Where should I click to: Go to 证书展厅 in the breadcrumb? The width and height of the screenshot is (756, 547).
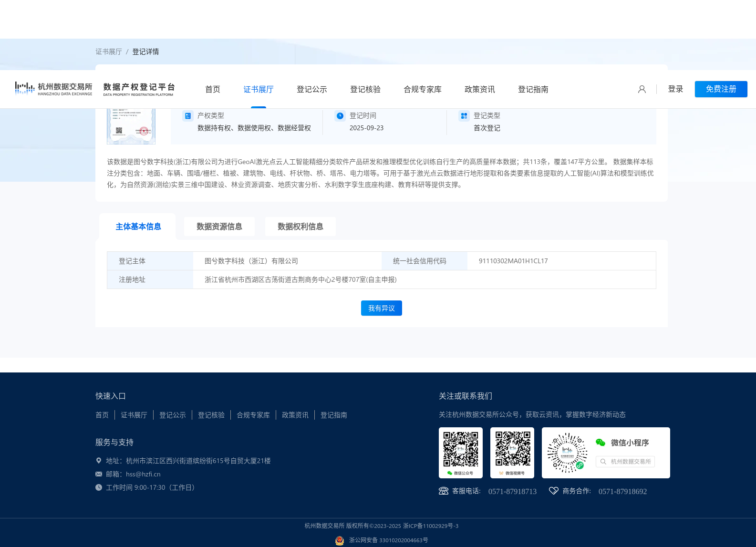[x=109, y=52]
